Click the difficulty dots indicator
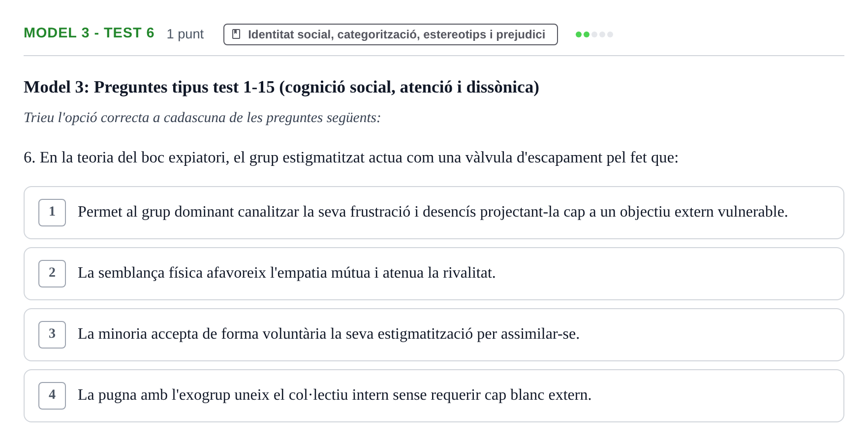This screenshot has width=868, height=446. [x=594, y=34]
